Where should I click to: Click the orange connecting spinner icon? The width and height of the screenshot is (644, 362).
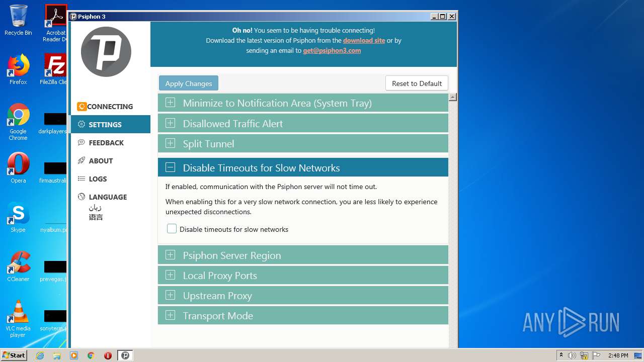(x=82, y=107)
